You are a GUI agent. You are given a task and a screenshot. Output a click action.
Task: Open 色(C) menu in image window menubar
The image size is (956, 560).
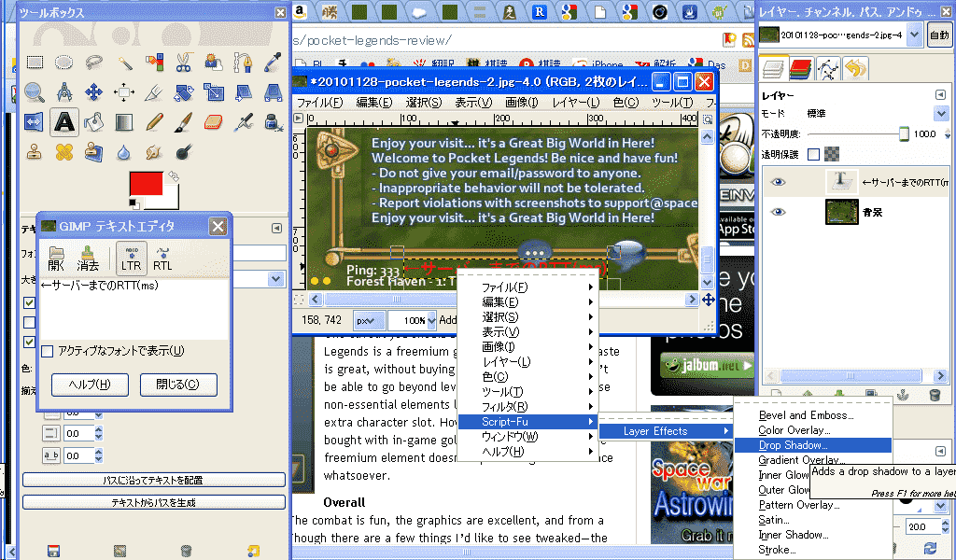(x=626, y=103)
